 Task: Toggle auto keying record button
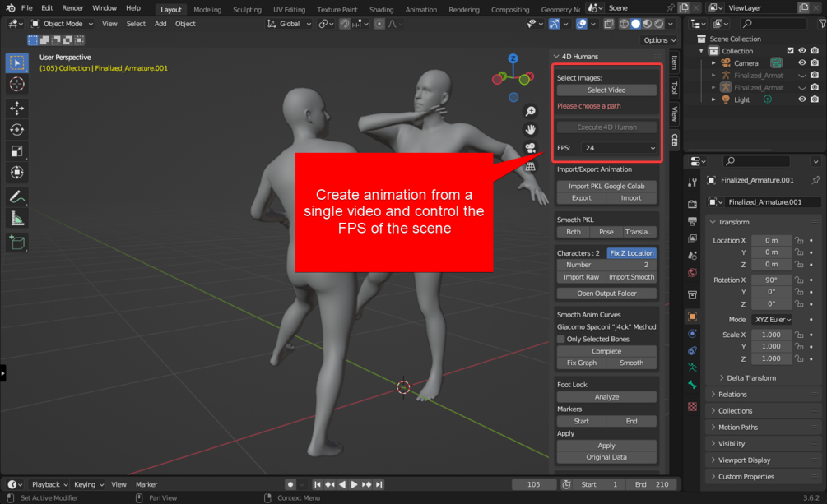click(290, 484)
